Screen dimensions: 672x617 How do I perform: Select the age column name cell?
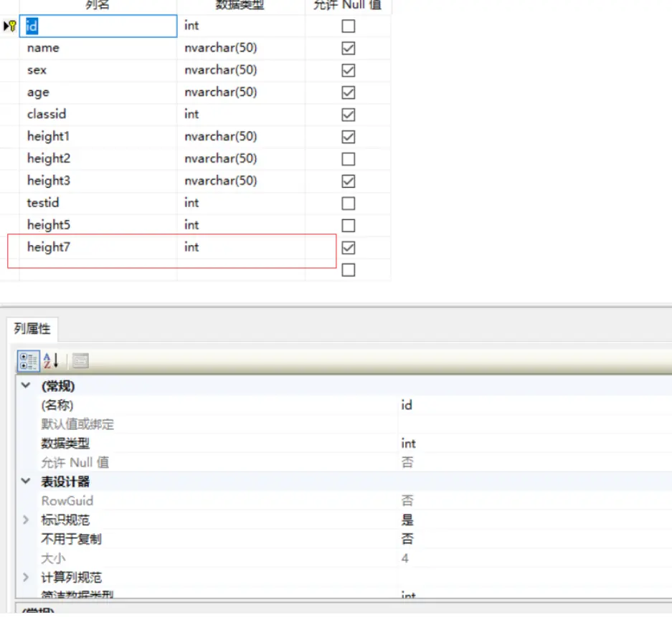98,92
